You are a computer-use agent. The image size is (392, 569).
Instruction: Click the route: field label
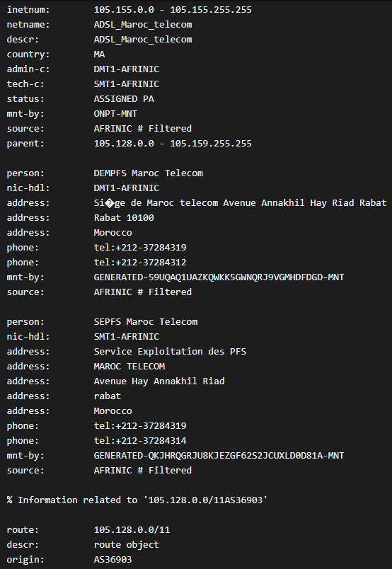coord(23,530)
